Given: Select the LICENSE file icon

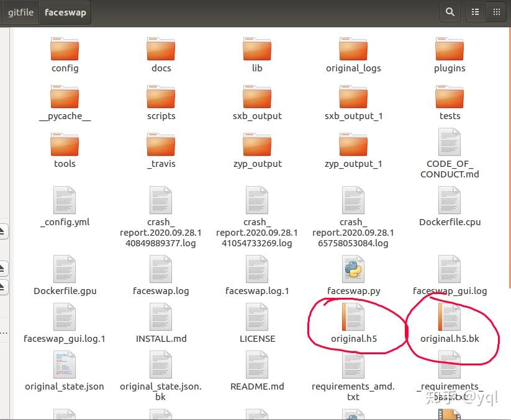Looking at the screenshot, I should [x=257, y=317].
